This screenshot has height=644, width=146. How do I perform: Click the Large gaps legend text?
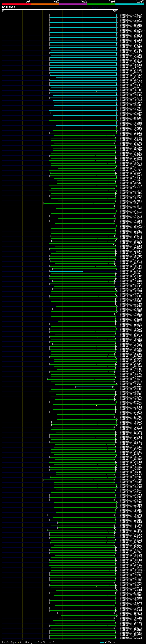coord(28,642)
